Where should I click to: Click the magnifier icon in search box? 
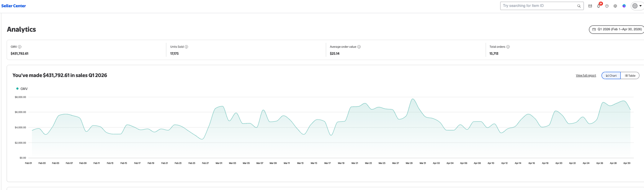[579, 6]
